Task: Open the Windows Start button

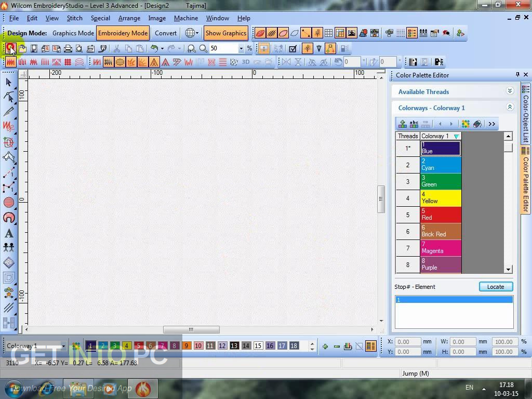Action: pyautogui.click(x=14, y=389)
